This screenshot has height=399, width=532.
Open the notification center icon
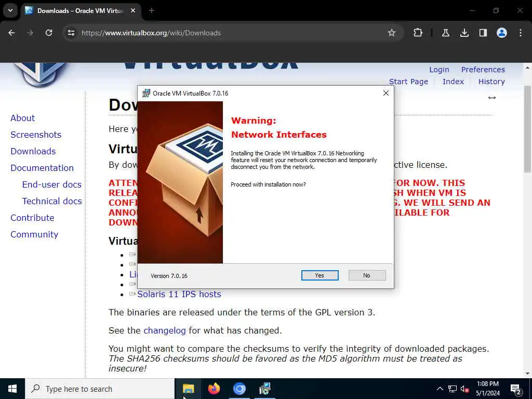coord(516,389)
